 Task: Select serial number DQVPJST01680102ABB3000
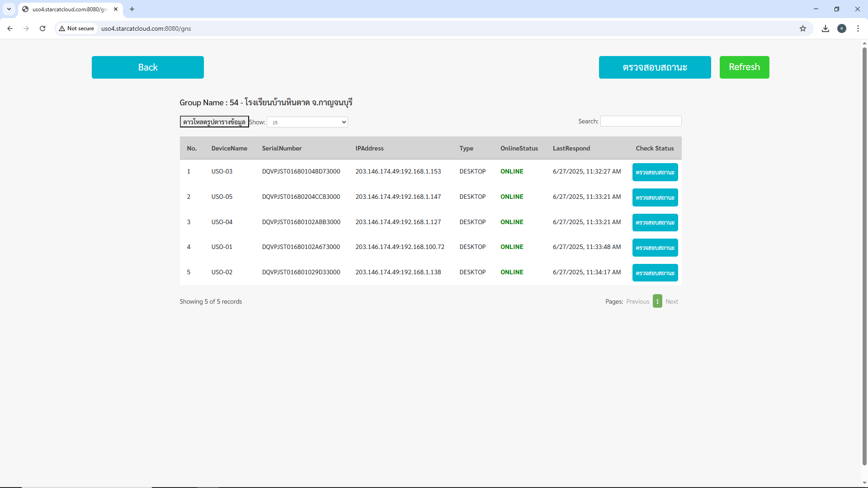301,222
